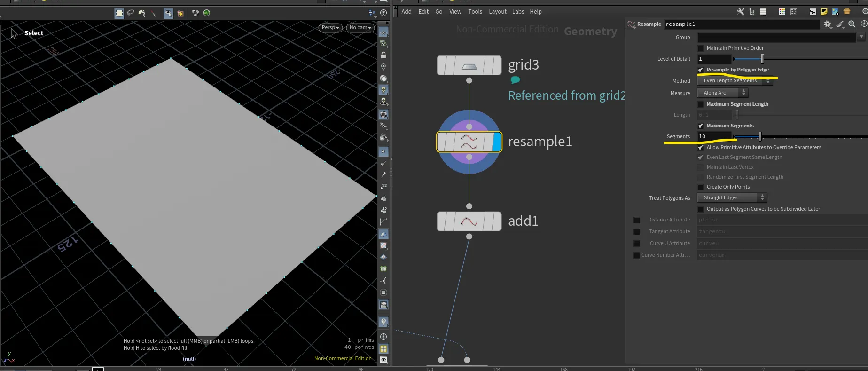The width and height of the screenshot is (868, 371).
Task: Open the Method Even Length Segments dropdown
Action: (x=735, y=81)
